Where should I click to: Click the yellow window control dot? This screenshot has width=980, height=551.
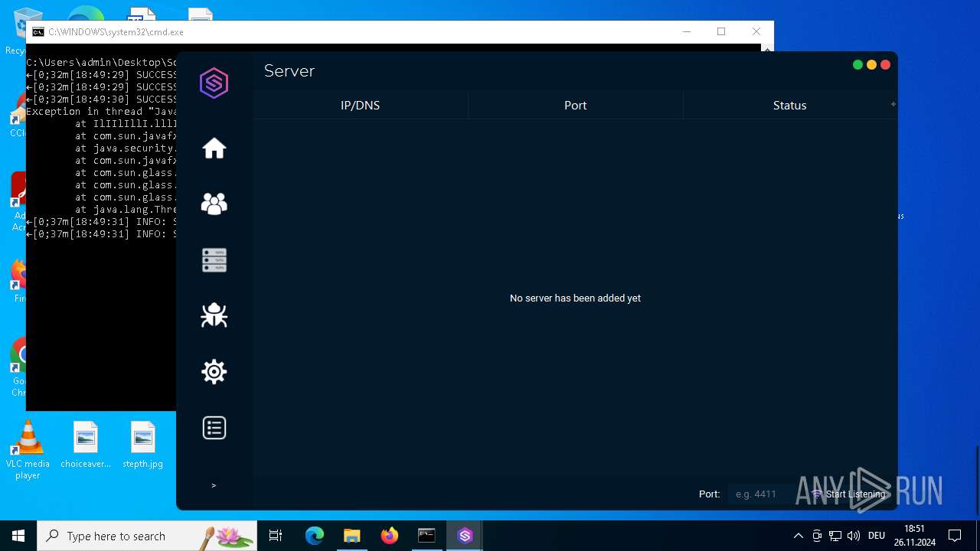pos(871,65)
